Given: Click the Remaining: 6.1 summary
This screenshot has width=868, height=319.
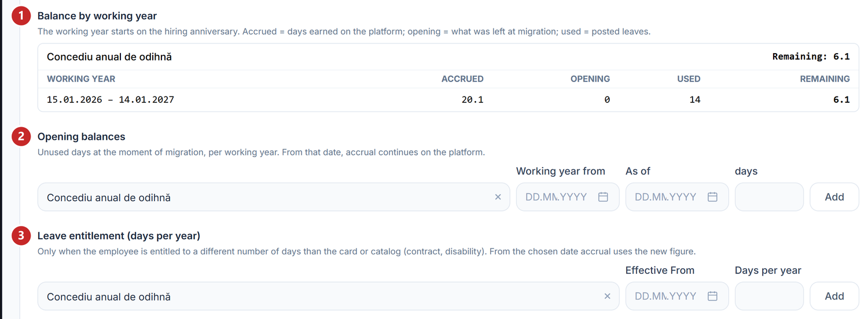Looking at the screenshot, I should pos(811,57).
